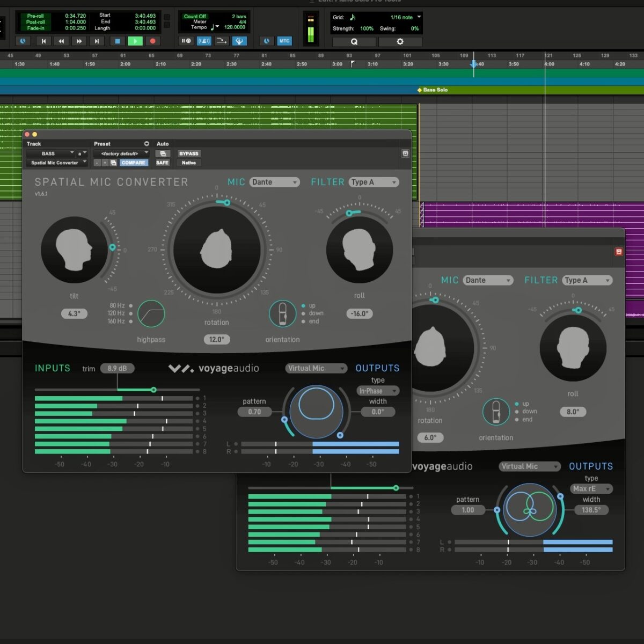Toggle the SAFE button in the plugin header
The height and width of the screenshot is (644, 644).
pyautogui.click(x=163, y=163)
